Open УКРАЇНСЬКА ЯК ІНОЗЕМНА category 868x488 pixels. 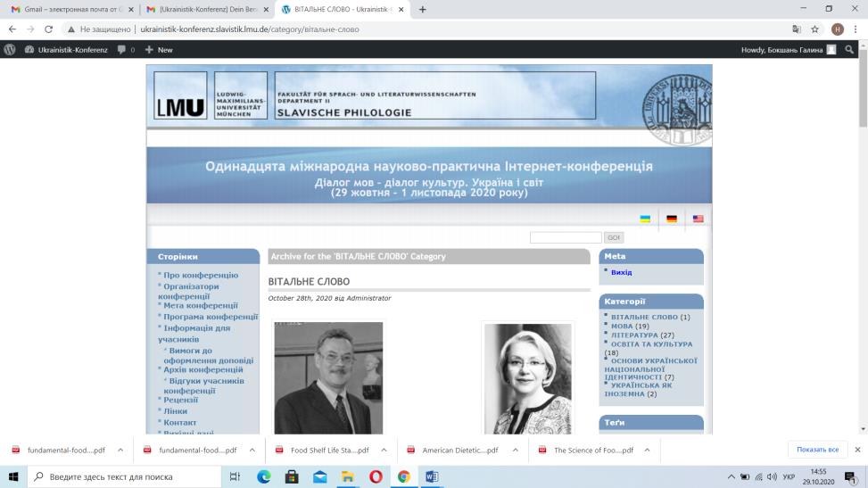(638, 389)
